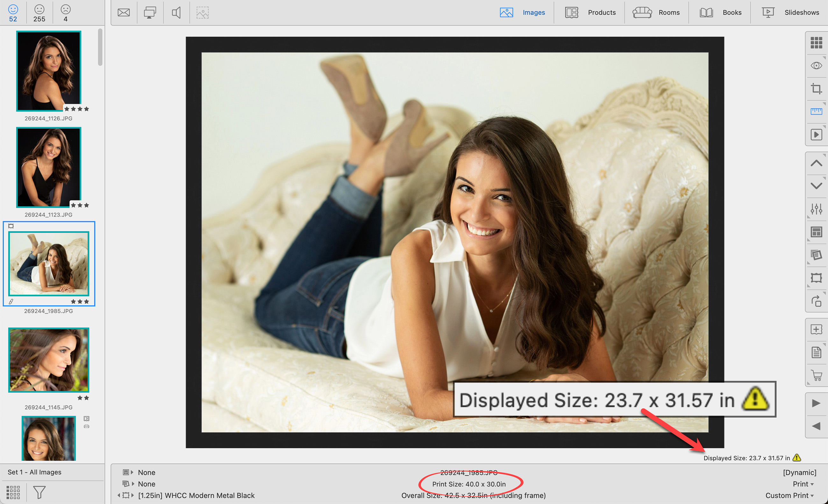This screenshot has height=504, width=828.
Task: Click the shopping cart icon
Action: 816,375
